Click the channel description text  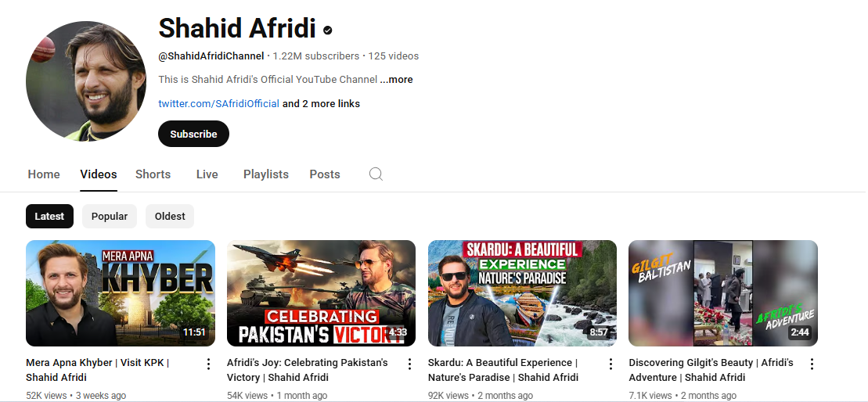coord(268,80)
